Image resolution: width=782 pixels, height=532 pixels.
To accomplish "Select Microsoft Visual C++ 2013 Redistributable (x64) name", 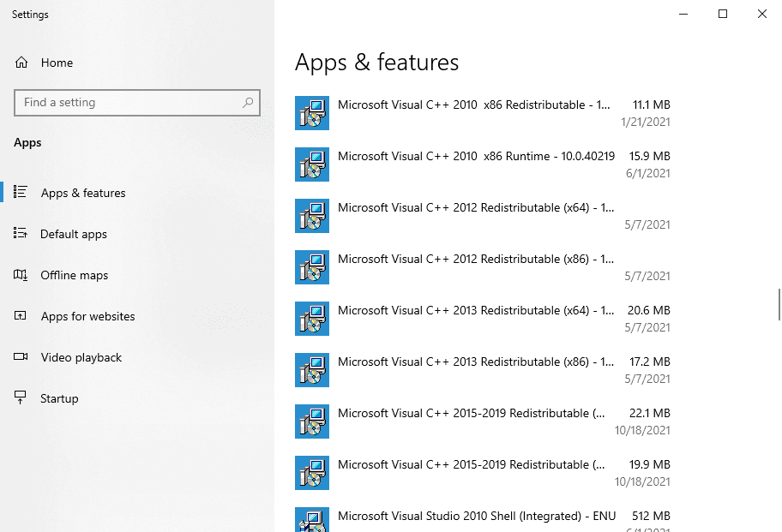I will coord(476,310).
